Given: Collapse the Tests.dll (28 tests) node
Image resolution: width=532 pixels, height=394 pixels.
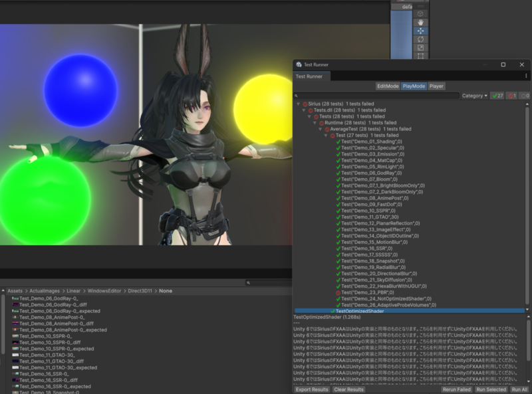Looking at the screenshot, I should (x=304, y=110).
